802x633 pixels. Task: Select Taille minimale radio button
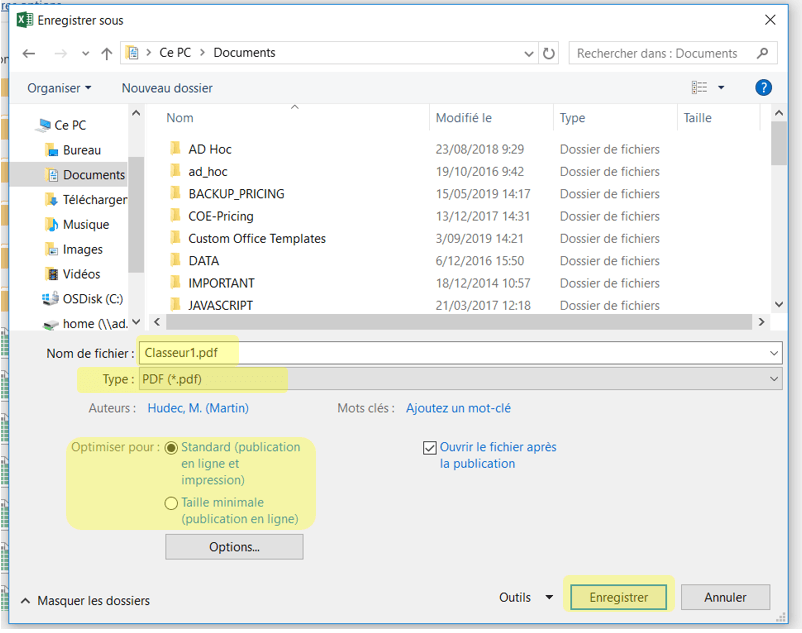(172, 504)
